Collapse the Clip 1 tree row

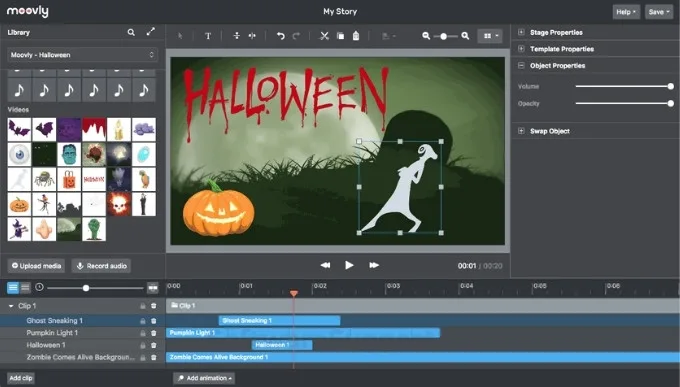pyautogui.click(x=11, y=306)
